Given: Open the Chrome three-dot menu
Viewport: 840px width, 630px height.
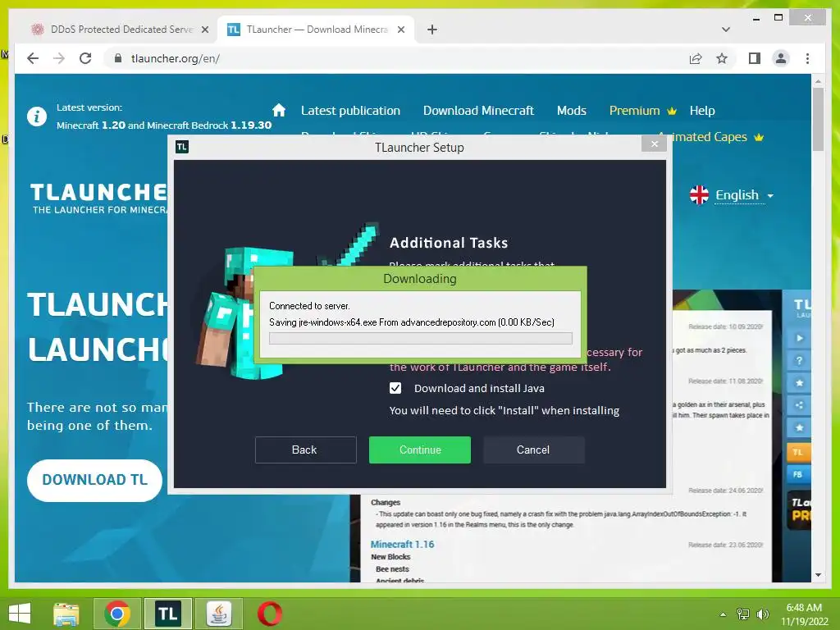Looking at the screenshot, I should tap(807, 58).
